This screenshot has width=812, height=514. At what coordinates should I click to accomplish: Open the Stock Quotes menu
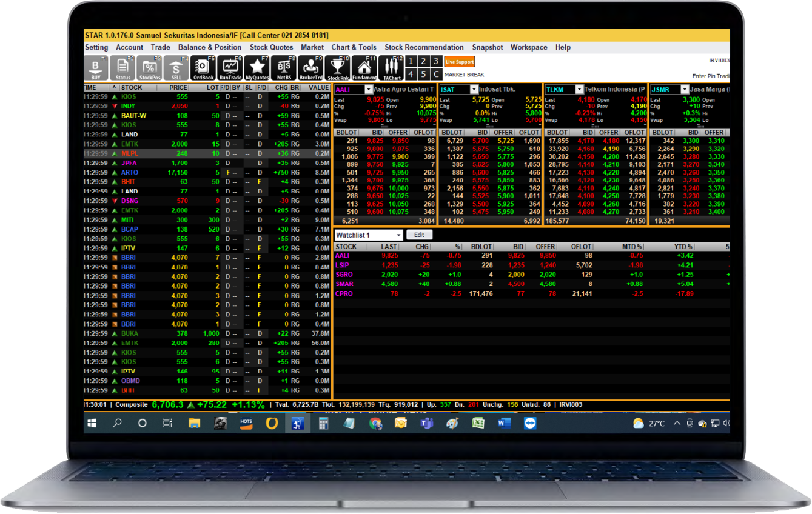click(272, 47)
